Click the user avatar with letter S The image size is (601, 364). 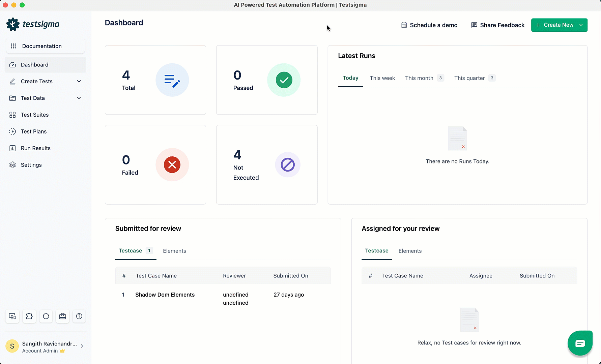12,346
